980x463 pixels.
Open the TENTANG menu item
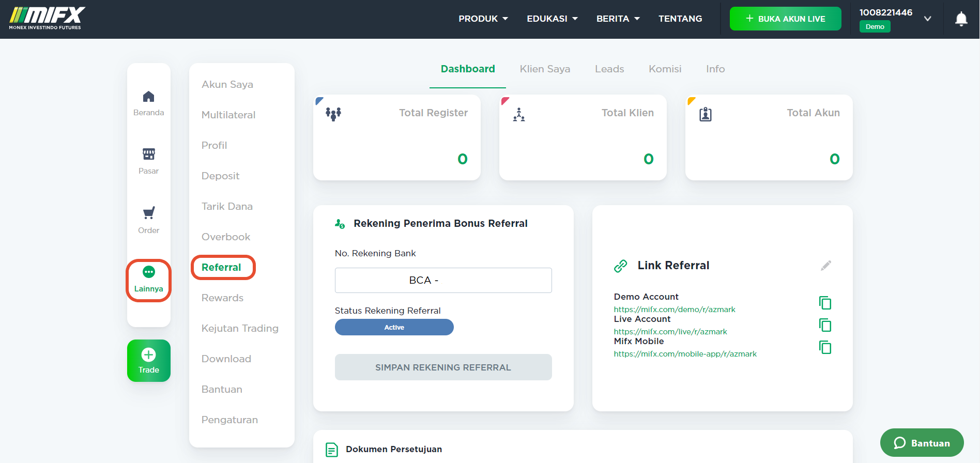pos(680,19)
